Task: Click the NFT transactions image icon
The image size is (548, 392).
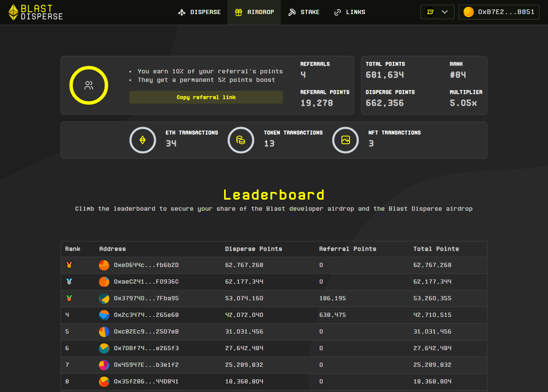Action: tap(345, 140)
